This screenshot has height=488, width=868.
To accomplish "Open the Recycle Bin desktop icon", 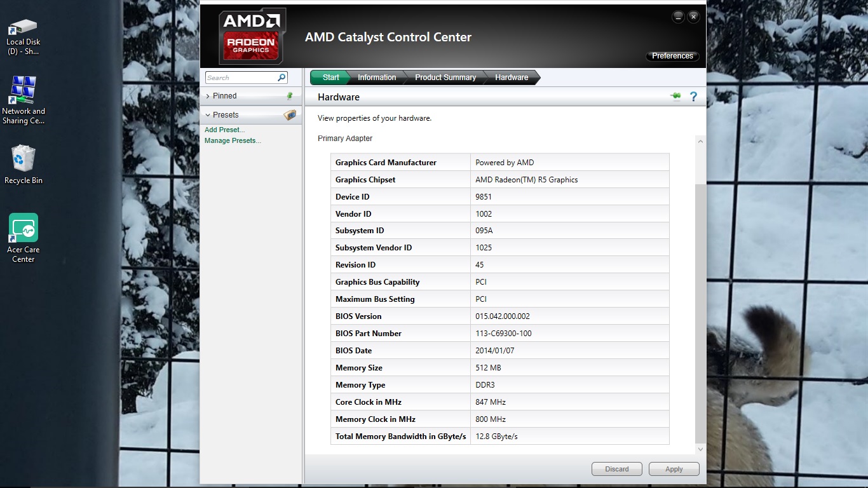I will click(x=24, y=165).
